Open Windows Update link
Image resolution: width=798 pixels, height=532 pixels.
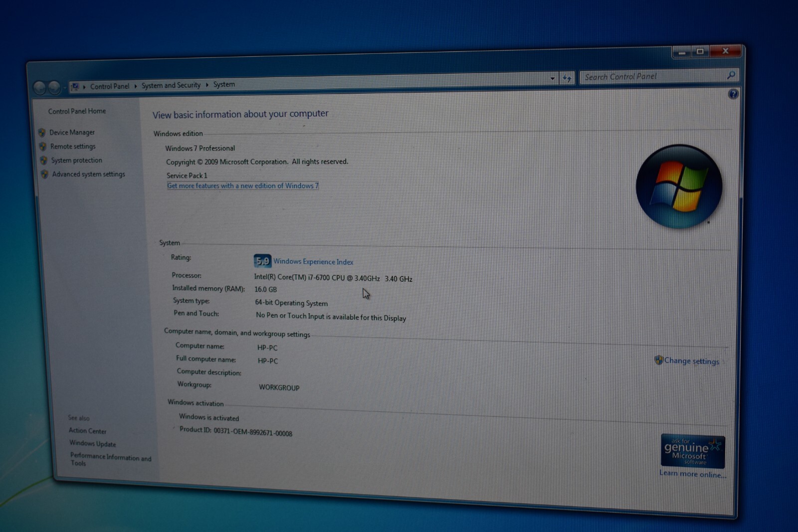coord(93,443)
